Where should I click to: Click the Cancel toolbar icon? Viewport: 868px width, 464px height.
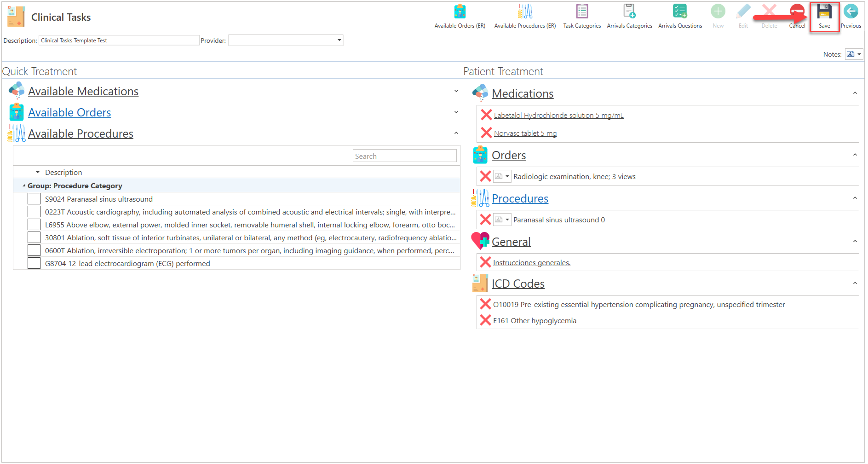point(797,12)
